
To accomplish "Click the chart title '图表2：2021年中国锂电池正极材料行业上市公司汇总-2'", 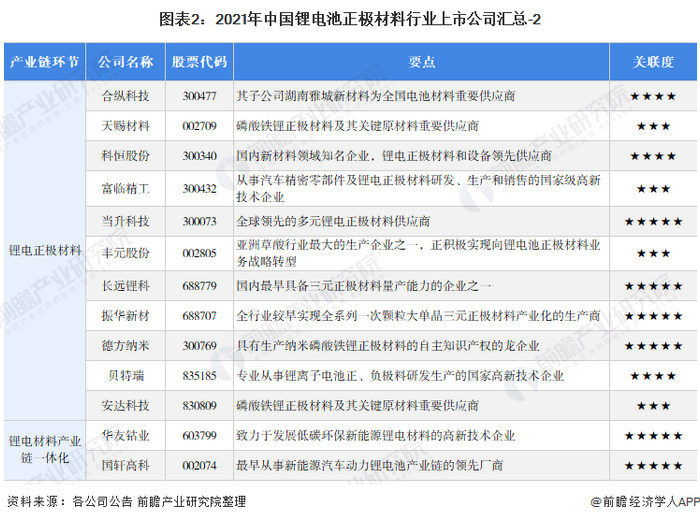I will (350, 19).
